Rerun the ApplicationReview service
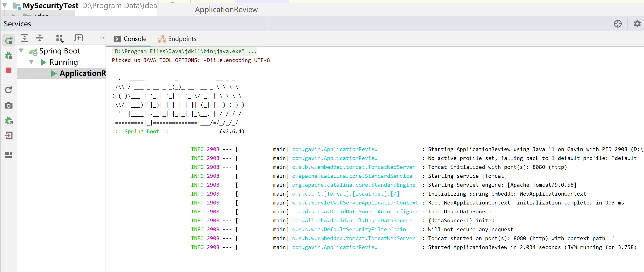This screenshot has height=272, width=644. point(8,40)
